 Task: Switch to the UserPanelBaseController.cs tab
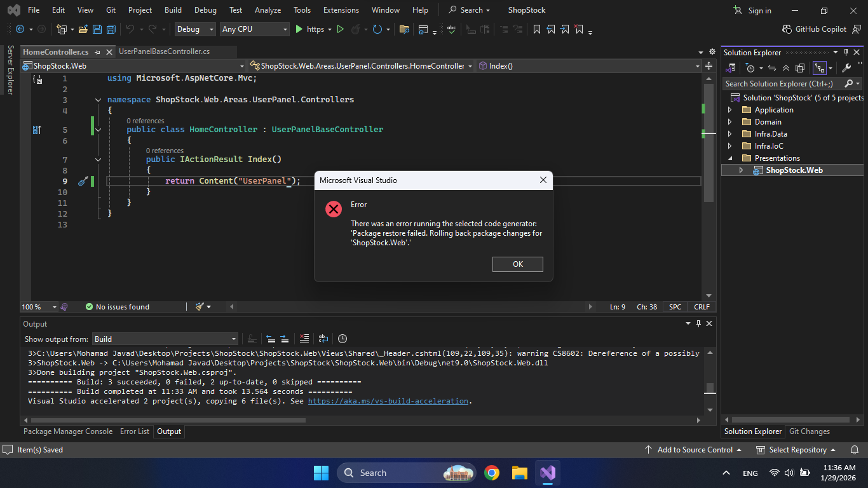coord(164,51)
